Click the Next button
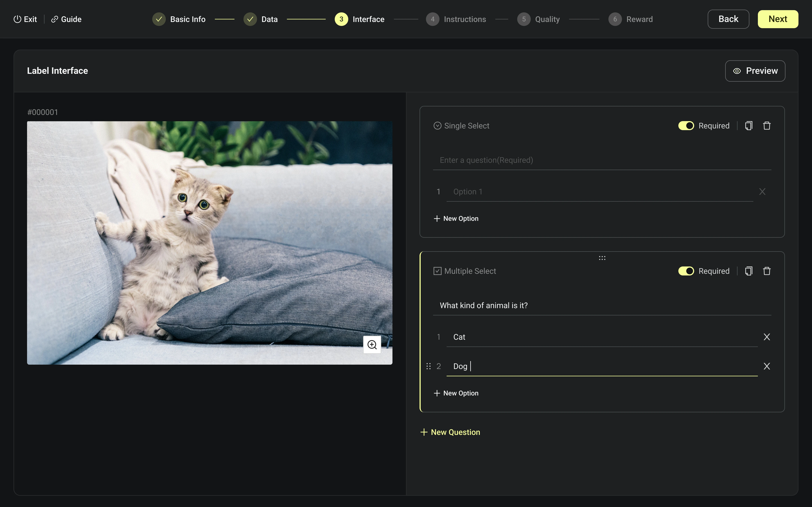This screenshot has height=507, width=812. click(777, 19)
